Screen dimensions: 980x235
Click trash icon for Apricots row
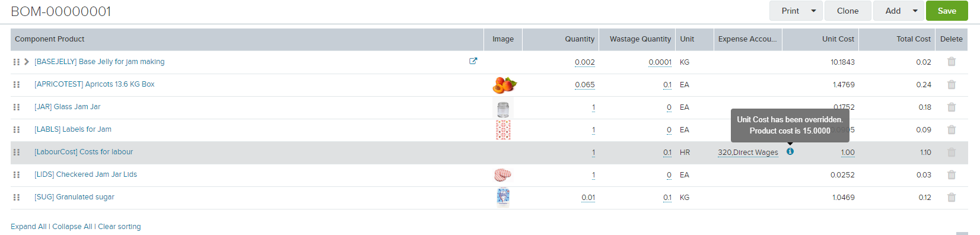coord(952,84)
